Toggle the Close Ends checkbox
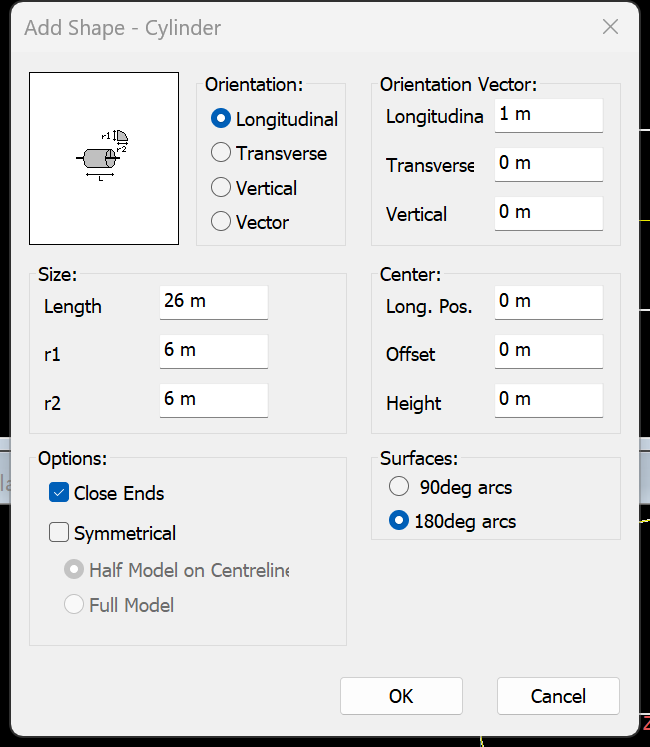 [x=59, y=493]
